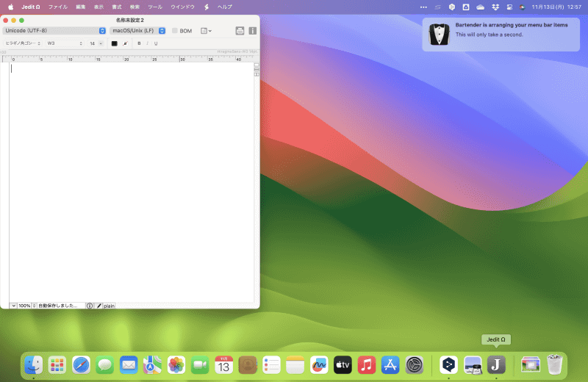Toggle italic formatting with I button
This screenshot has height=382, width=588.
coord(148,43)
